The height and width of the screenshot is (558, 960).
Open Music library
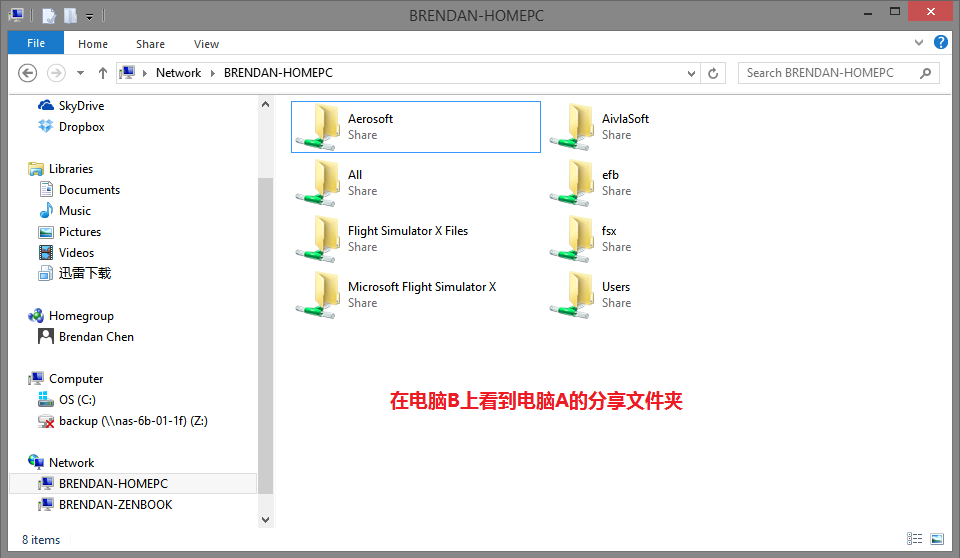(x=65, y=211)
